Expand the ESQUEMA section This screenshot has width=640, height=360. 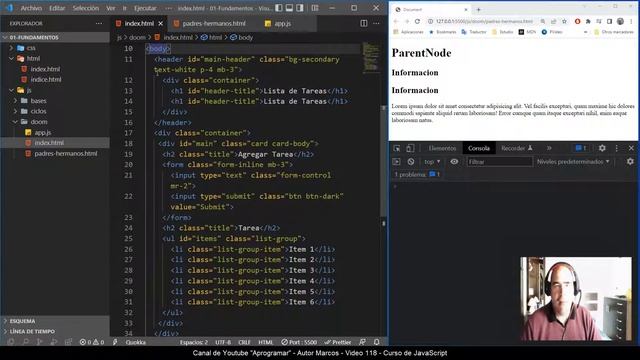[55, 321]
